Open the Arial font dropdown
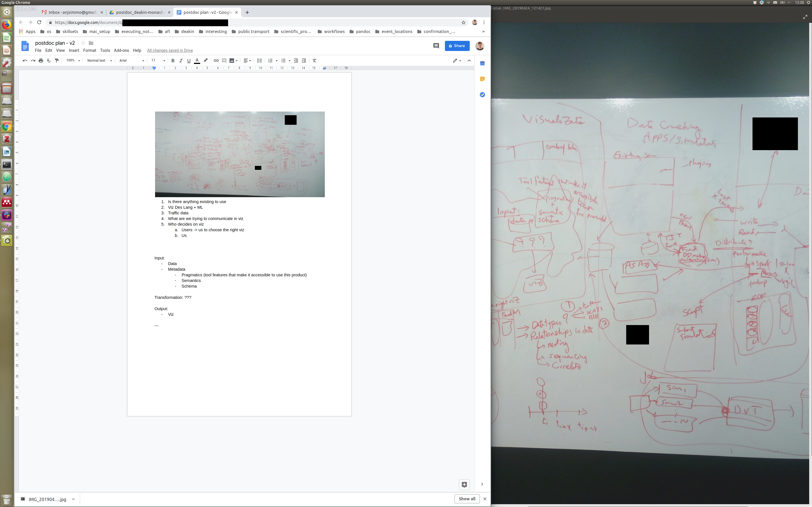Viewport: 812px width, 507px height. 132,60
